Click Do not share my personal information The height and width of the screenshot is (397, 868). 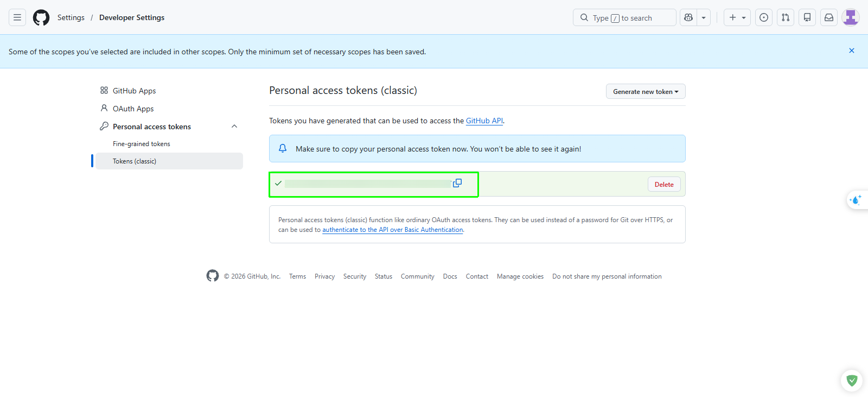click(607, 276)
